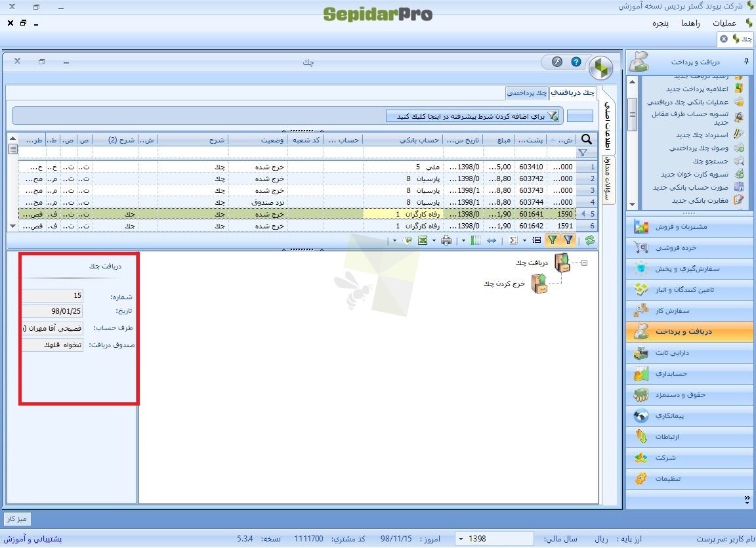The image size is (756, 548).
Task: Open مغايرت بانكي جديد link
Action: [x=700, y=201]
